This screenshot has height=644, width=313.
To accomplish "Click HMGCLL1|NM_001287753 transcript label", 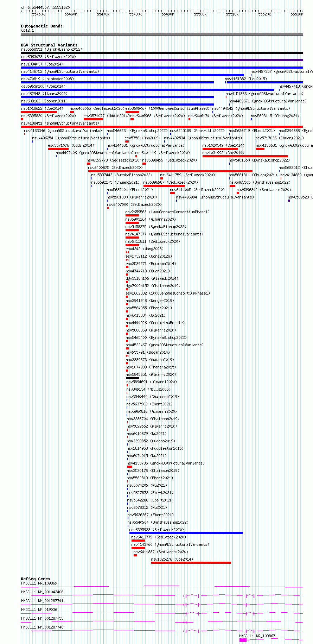I will click(x=42, y=618).
